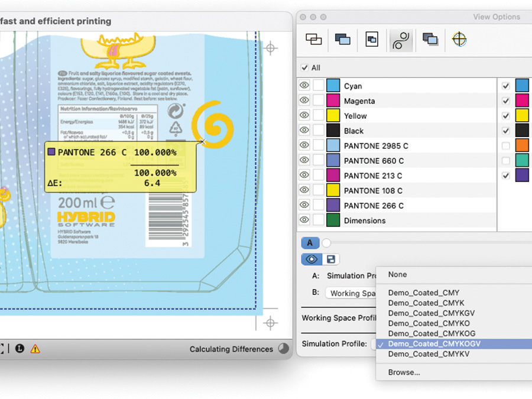Uncheck the Cyan channel checkbox
Screen dimensions: 532x399
505,86
